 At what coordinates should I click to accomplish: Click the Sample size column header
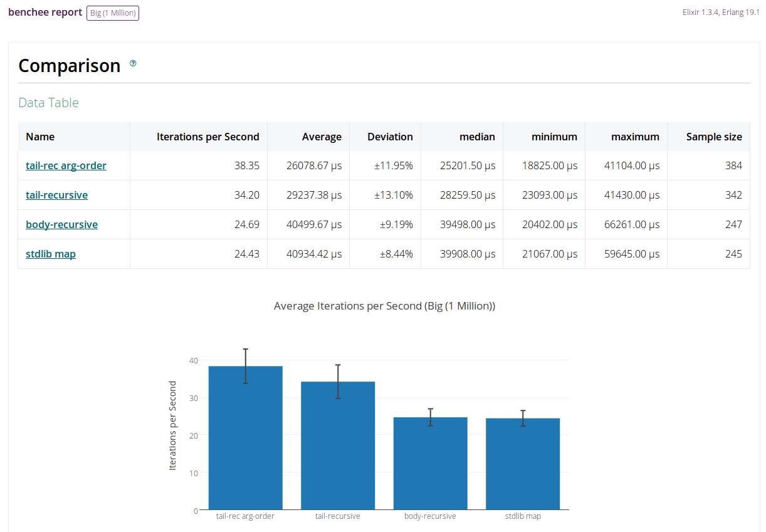713,137
